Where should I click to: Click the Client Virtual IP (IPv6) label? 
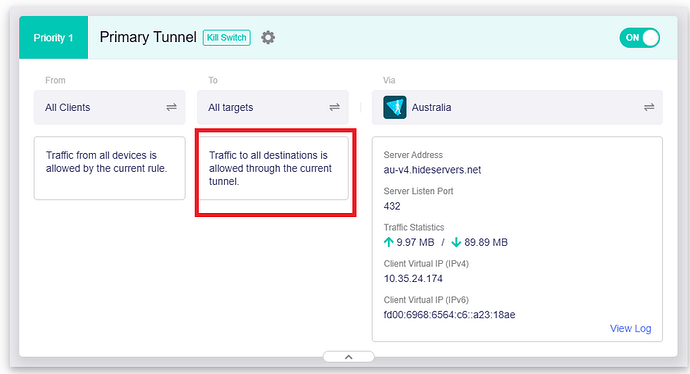click(426, 300)
